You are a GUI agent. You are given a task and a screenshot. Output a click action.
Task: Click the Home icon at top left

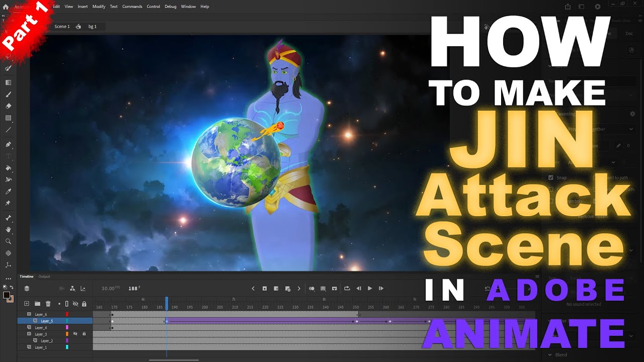pos(6,7)
